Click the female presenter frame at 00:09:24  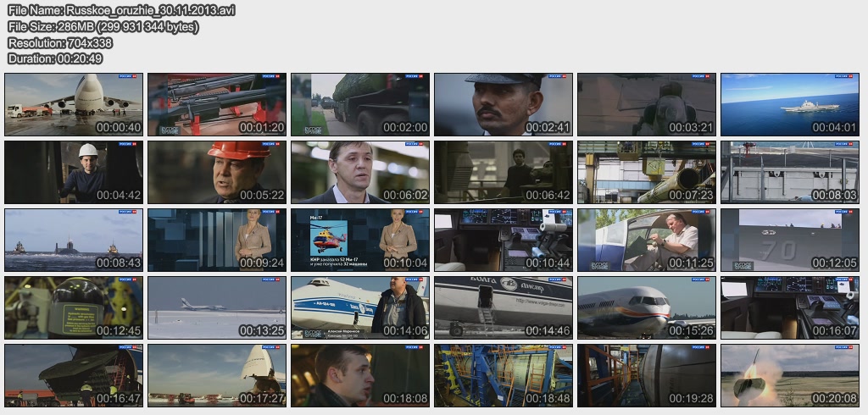click(x=216, y=240)
